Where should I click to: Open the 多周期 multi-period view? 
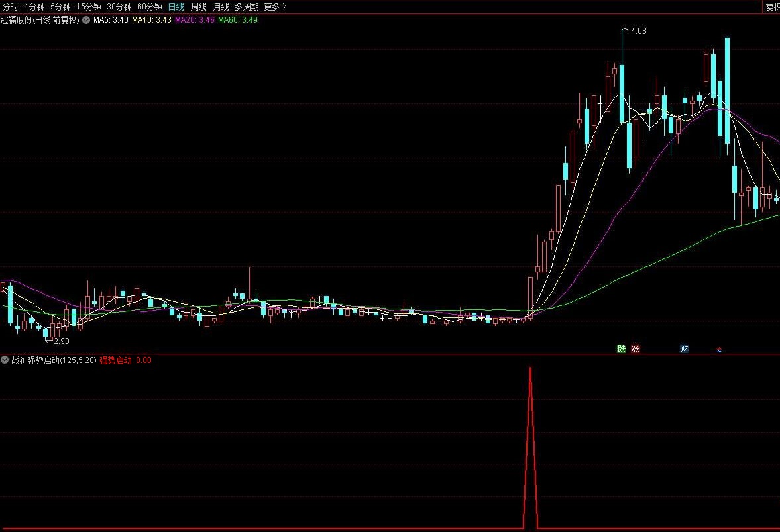coord(247,7)
